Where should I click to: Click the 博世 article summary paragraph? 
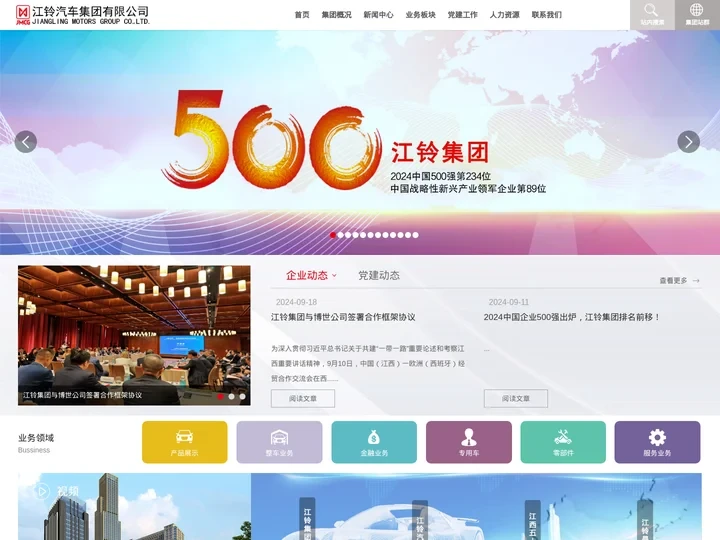(368, 363)
